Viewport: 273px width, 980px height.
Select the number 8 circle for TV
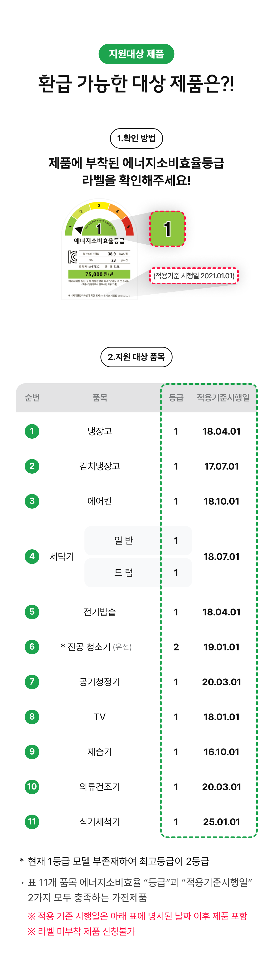(x=32, y=717)
